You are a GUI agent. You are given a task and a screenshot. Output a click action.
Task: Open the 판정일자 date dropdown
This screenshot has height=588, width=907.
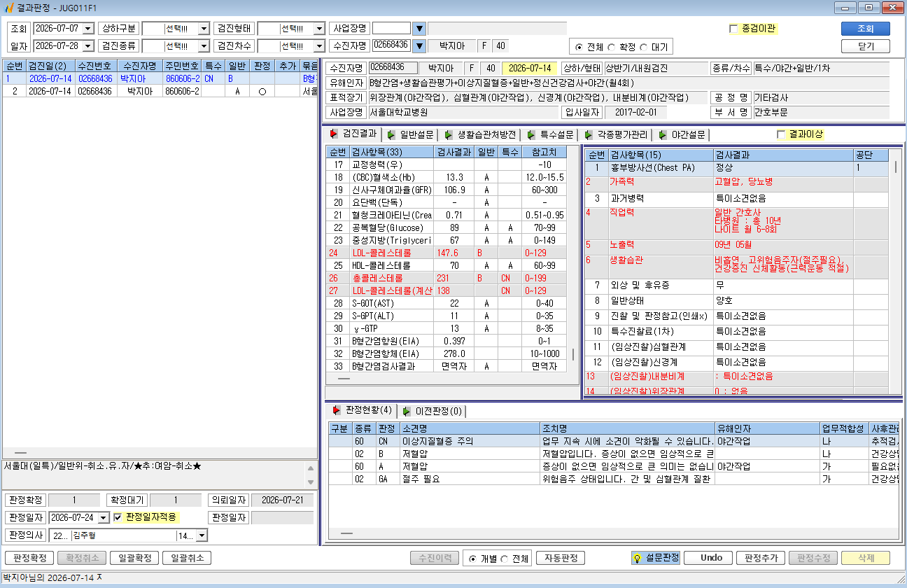104,517
